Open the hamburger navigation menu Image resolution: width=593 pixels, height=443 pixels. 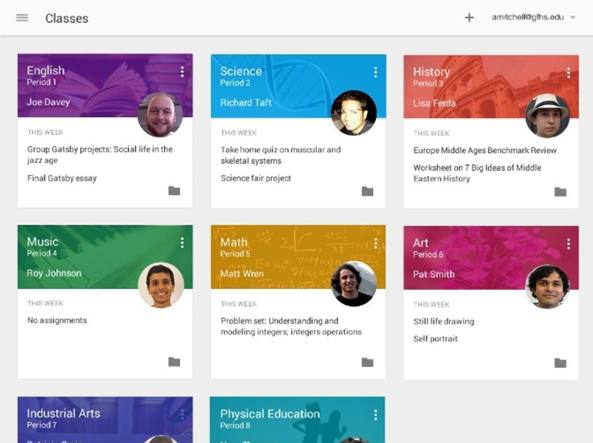point(22,18)
